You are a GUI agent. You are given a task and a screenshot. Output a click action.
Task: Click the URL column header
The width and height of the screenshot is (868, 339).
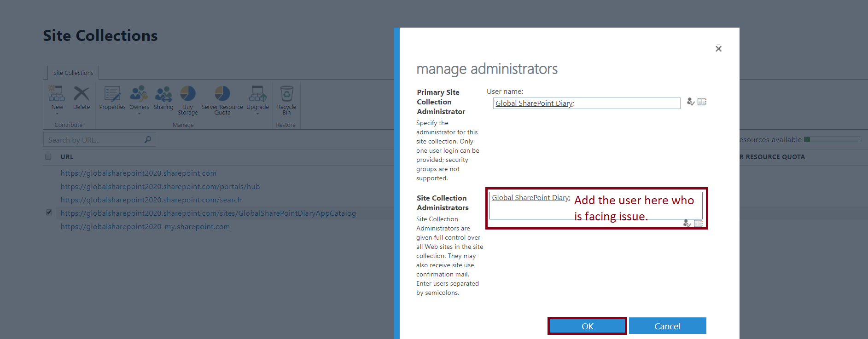pyautogui.click(x=67, y=157)
